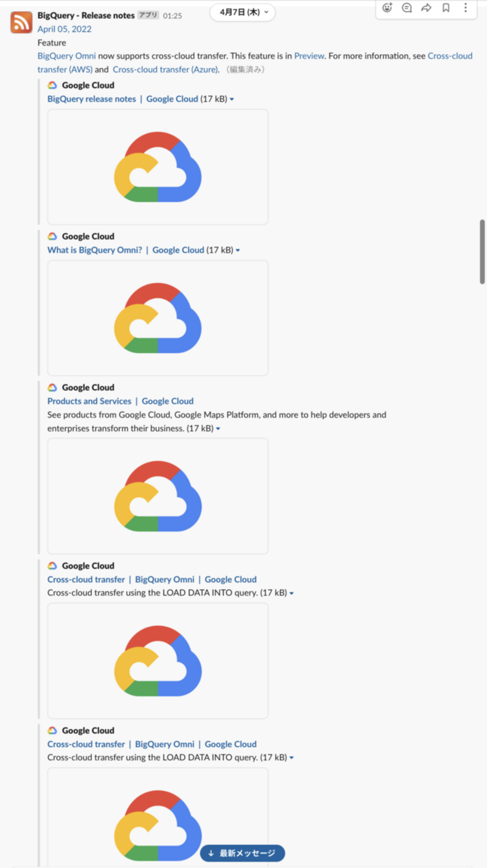Collapse the BigQuery release notes preview
The width and height of the screenshot is (487, 868).
[x=232, y=99]
